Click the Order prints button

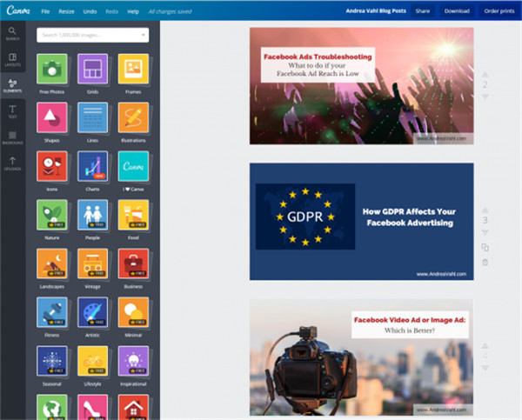coord(499,11)
